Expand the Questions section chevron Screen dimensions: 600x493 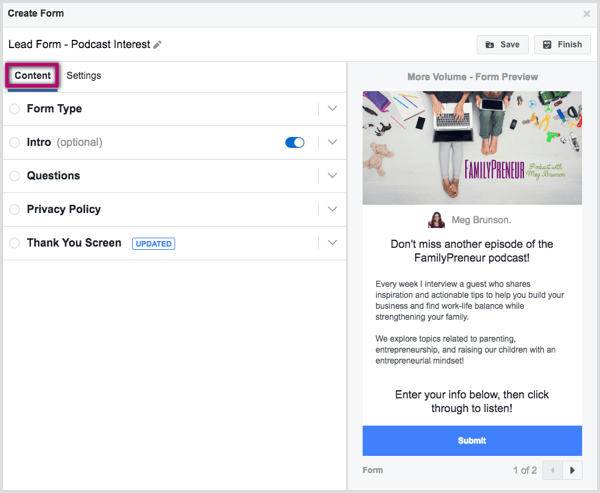click(332, 176)
